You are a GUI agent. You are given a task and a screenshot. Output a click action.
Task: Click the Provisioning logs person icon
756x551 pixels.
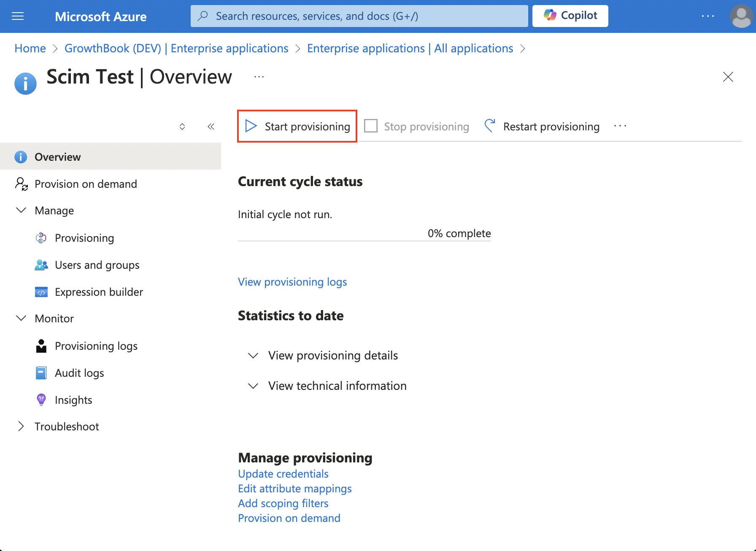tap(41, 346)
